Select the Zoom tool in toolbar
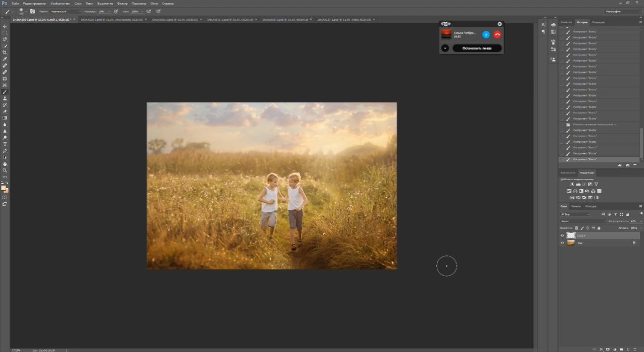This screenshot has width=644, height=352. [x=5, y=170]
